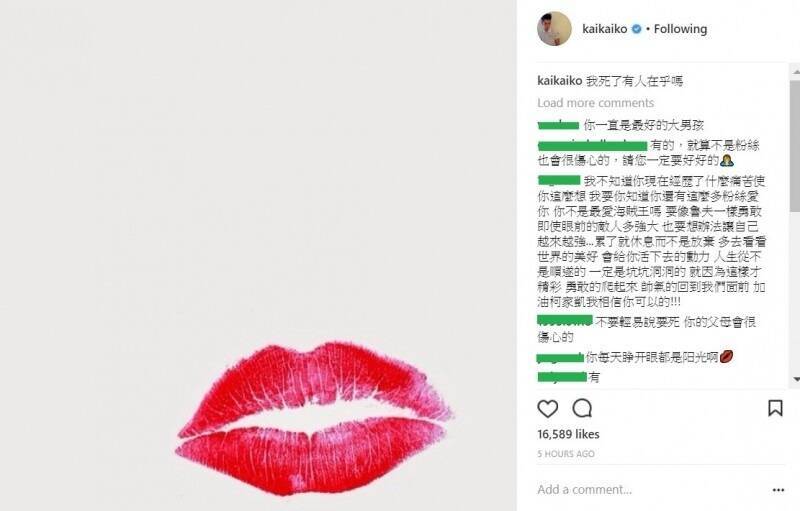Open username beside 不要輕易說要死 comment
The width and height of the screenshot is (800, 511).
[x=565, y=320]
